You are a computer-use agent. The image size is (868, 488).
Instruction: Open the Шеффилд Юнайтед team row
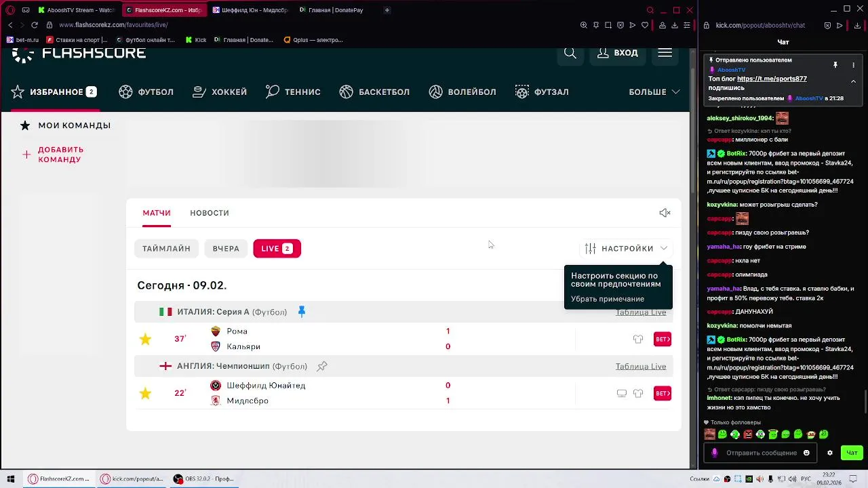tap(258, 386)
